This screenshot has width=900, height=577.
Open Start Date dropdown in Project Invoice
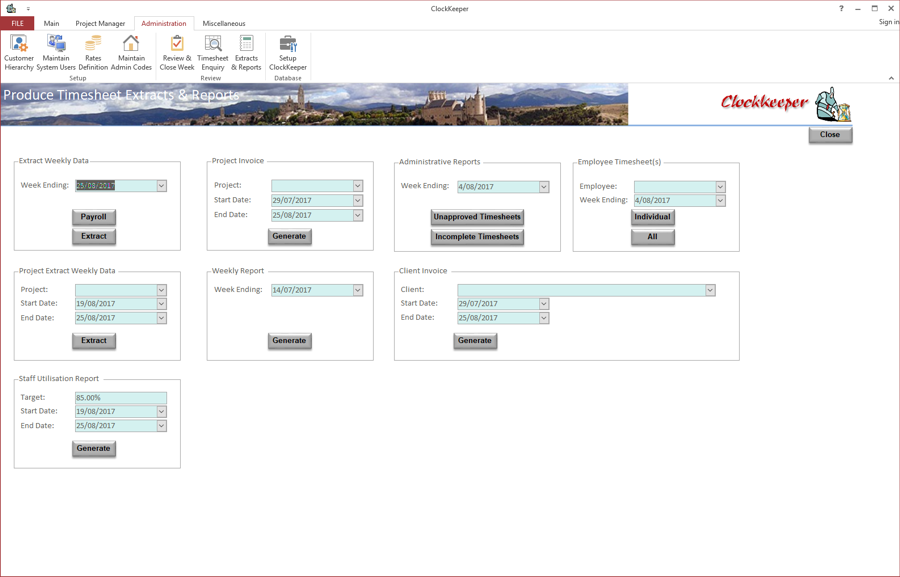click(358, 200)
